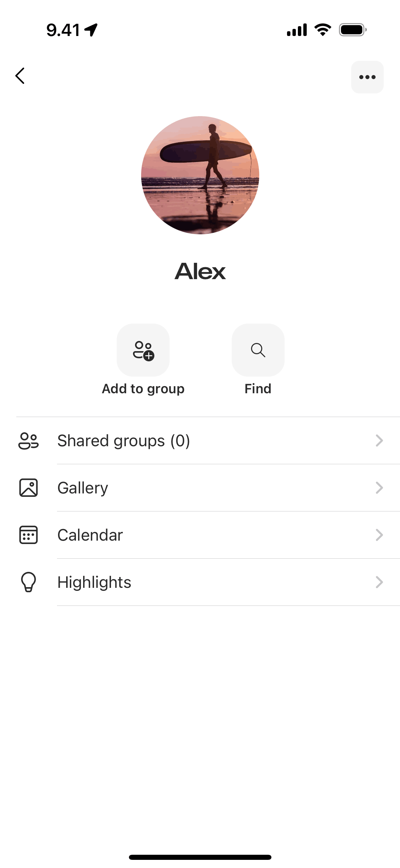Tap the Find label
This screenshot has height=868, width=400.
pyautogui.click(x=258, y=388)
